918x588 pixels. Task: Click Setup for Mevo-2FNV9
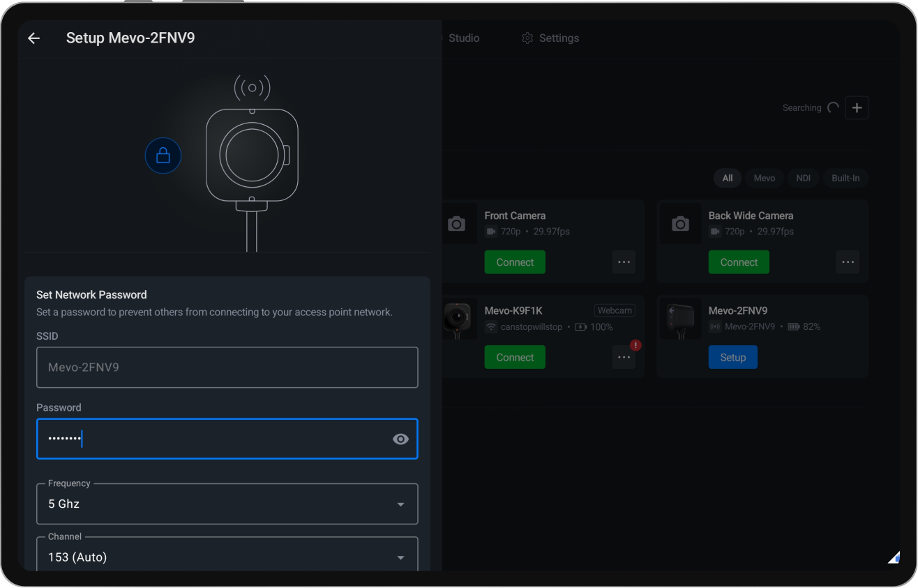[x=733, y=357]
